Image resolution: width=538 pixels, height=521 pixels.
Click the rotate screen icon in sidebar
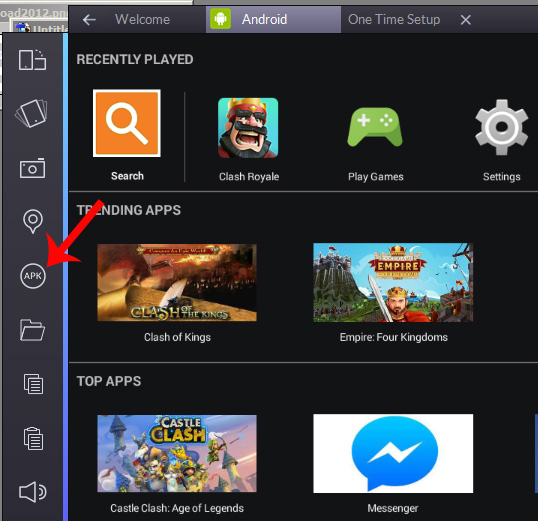coord(32,60)
